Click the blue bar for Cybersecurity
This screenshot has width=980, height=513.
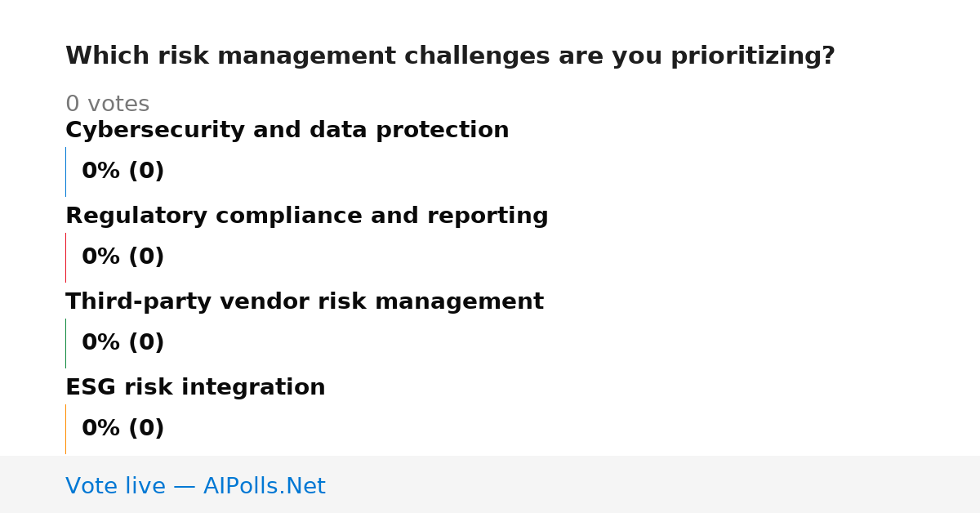tap(65, 172)
